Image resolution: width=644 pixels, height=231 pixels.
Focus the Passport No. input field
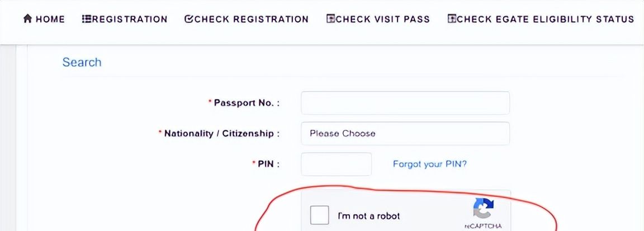[x=405, y=103]
